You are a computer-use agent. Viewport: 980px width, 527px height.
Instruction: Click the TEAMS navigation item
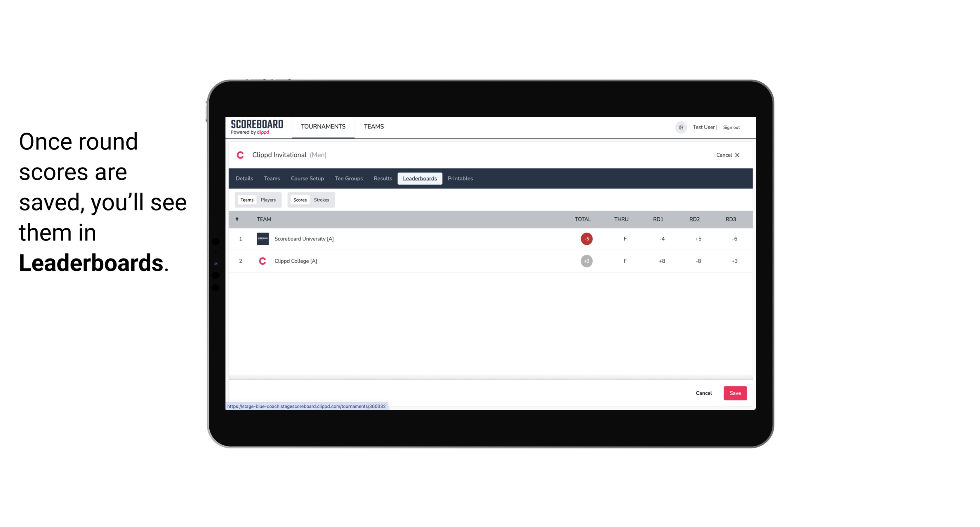[373, 127]
